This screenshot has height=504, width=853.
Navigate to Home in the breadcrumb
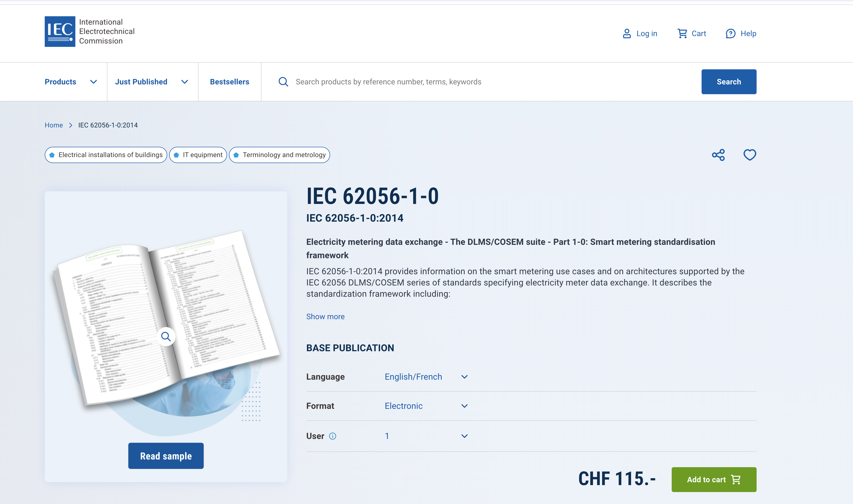(54, 125)
